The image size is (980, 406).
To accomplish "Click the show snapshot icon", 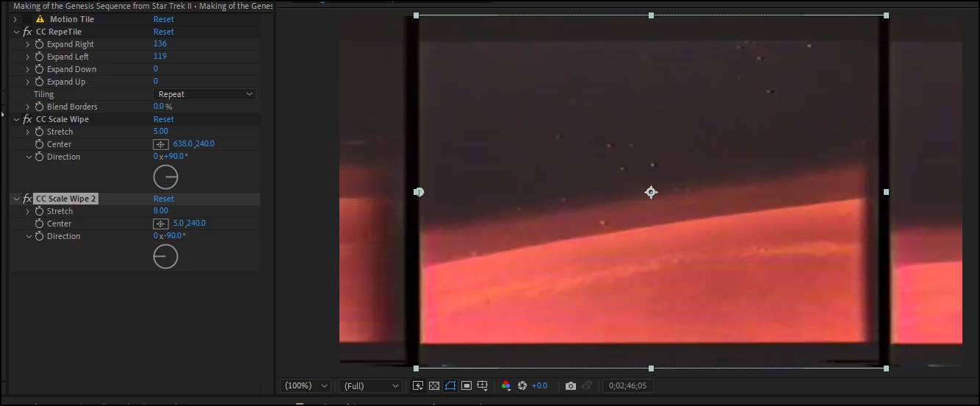I will click(x=588, y=385).
